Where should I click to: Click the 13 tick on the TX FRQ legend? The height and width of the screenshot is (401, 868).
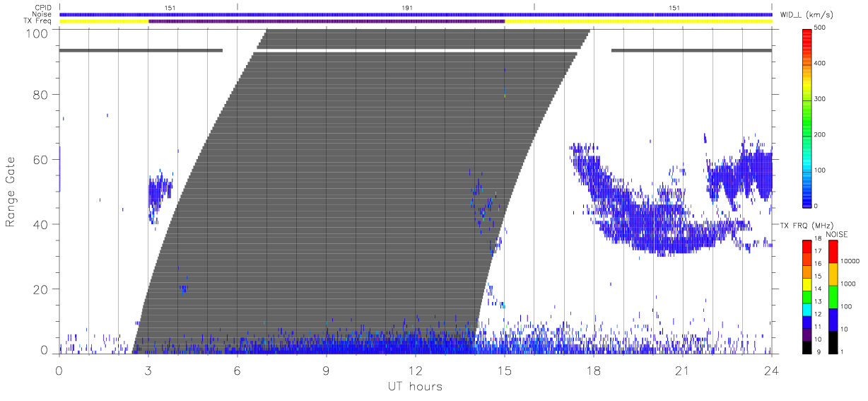point(819,302)
